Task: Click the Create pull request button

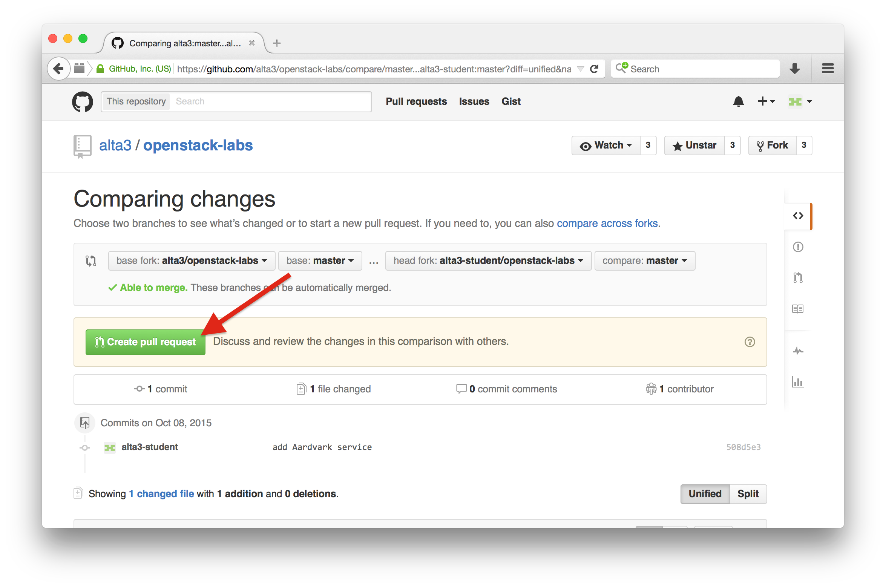Action: click(x=146, y=342)
